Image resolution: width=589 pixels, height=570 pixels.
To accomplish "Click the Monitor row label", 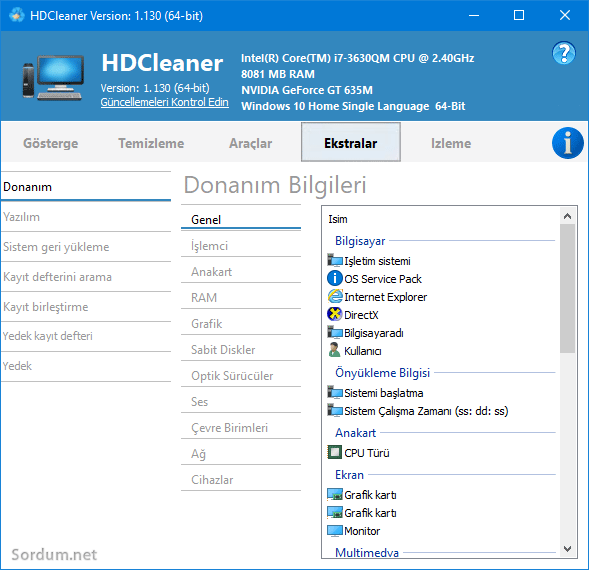I will (x=362, y=531).
